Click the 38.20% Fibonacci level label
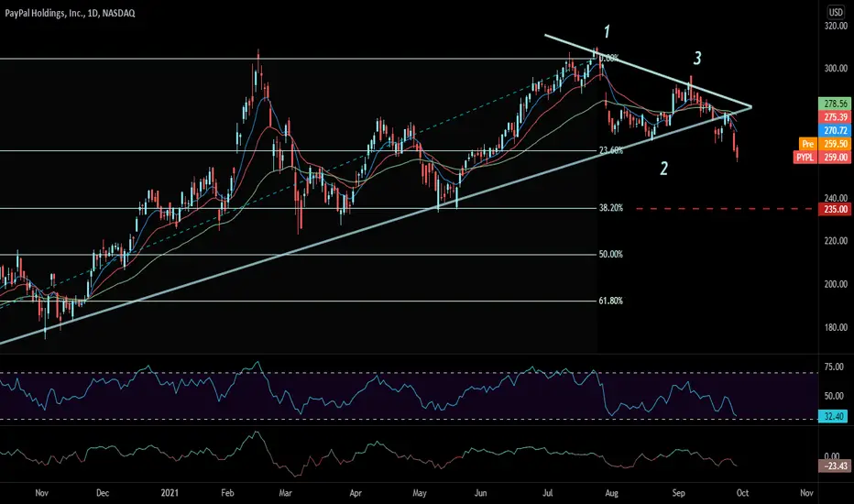 click(611, 208)
